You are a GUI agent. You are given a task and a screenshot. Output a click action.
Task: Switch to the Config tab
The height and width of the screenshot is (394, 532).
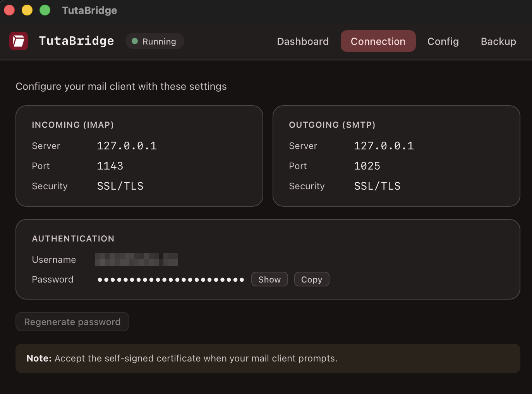[x=443, y=41]
